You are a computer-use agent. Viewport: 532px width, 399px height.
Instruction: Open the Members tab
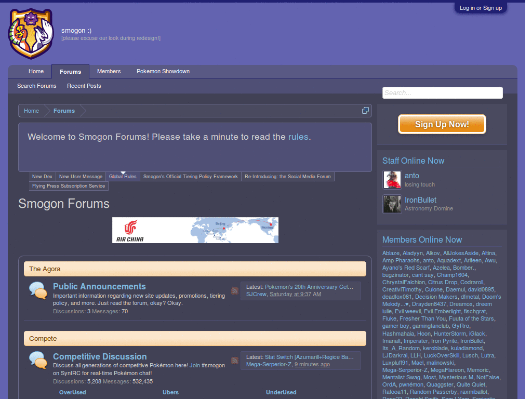coord(109,71)
